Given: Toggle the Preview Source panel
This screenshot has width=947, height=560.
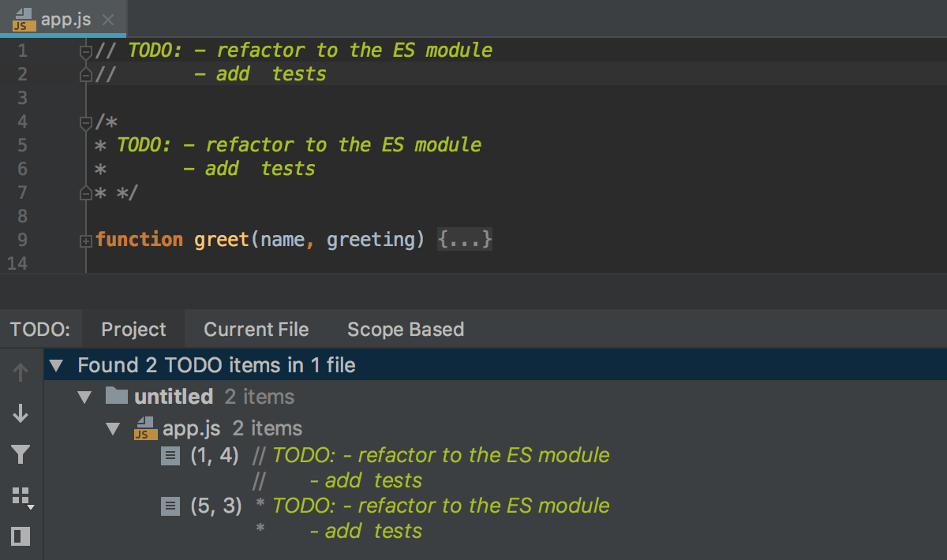Looking at the screenshot, I should 20,536.
